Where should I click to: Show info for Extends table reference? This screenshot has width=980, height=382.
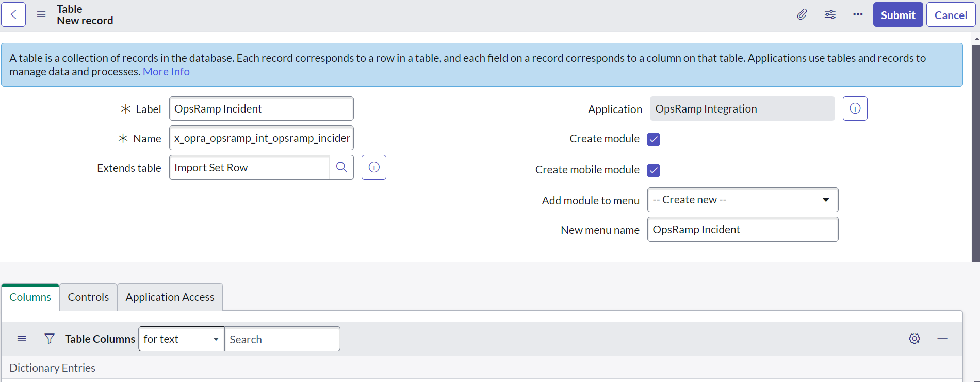374,167
